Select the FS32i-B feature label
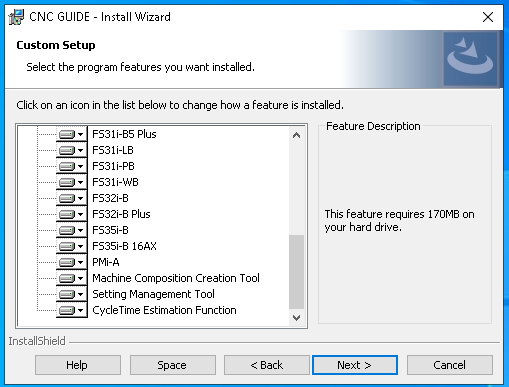Screen dimensions: 509x387 coord(110,198)
